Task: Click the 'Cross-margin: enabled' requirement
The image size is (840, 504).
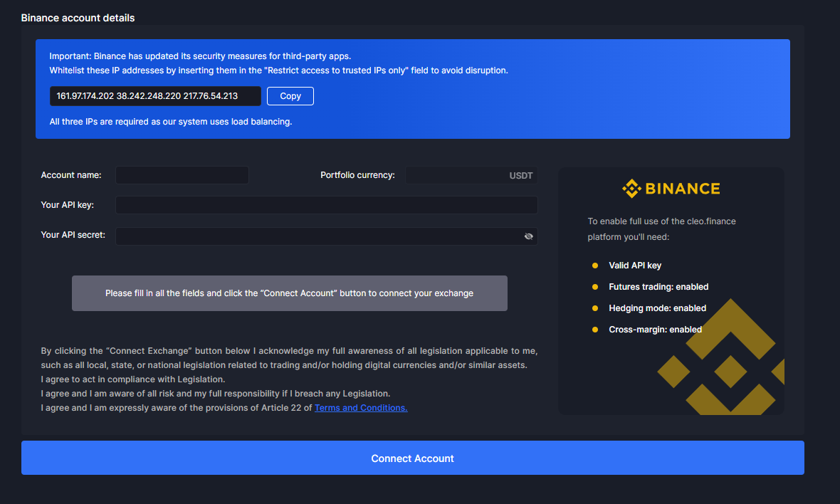Action: (x=655, y=330)
